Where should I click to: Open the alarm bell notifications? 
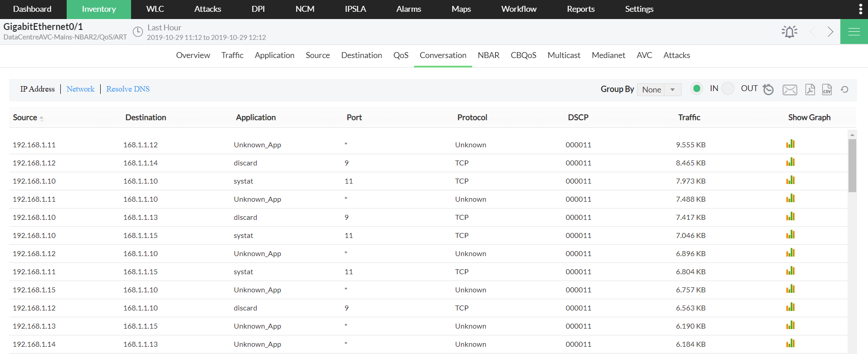coord(790,32)
